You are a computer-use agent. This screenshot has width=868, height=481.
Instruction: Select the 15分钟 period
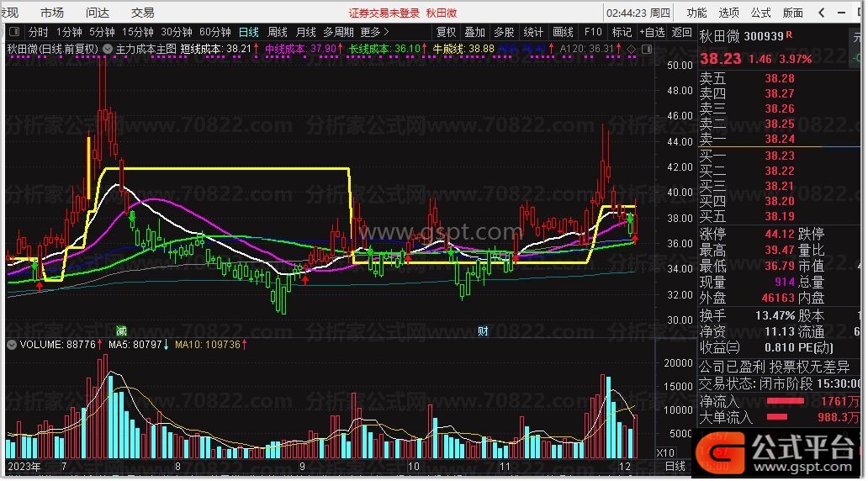click(138, 32)
